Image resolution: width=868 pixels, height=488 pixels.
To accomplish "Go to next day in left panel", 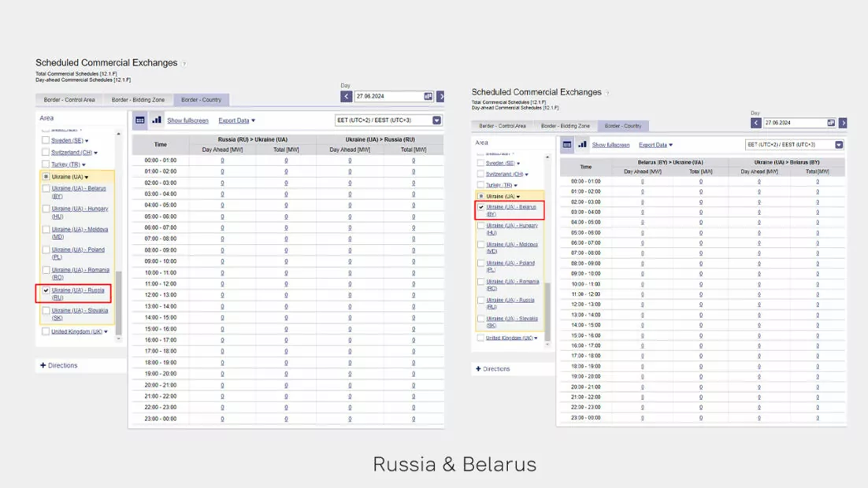I will point(440,96).
